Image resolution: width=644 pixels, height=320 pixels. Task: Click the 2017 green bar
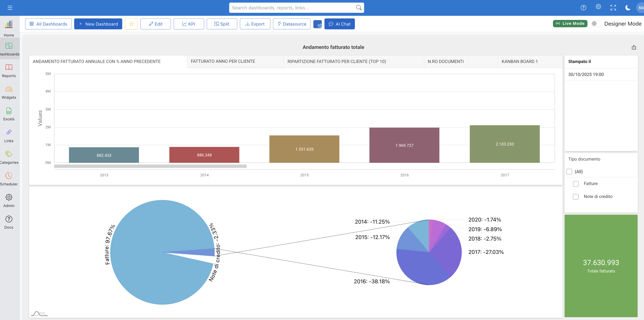click(504, 144)
